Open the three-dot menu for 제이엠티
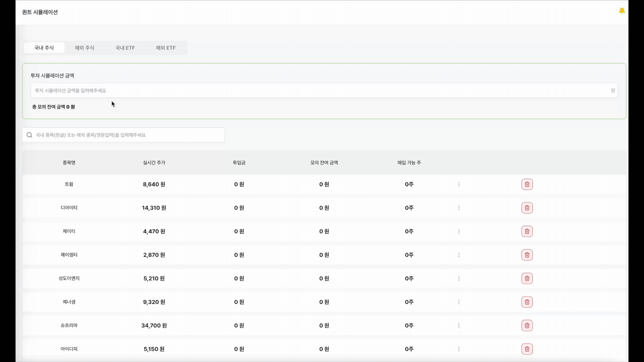 tap(459, 255)
